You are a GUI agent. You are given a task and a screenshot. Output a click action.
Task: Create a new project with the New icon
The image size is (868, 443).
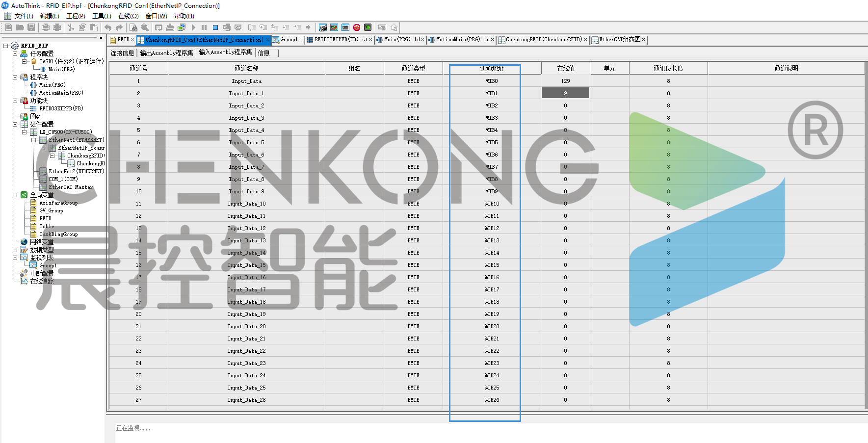(8, 27)
